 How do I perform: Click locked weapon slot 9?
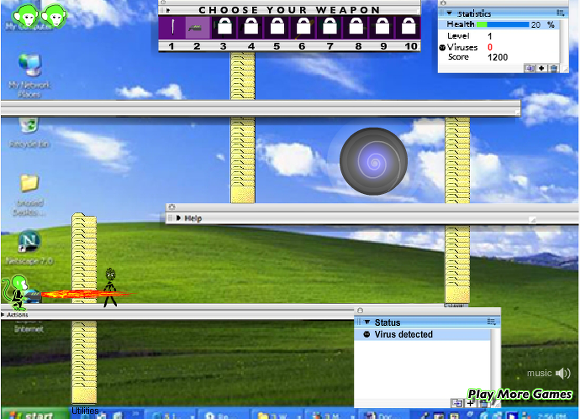point(382,27)
